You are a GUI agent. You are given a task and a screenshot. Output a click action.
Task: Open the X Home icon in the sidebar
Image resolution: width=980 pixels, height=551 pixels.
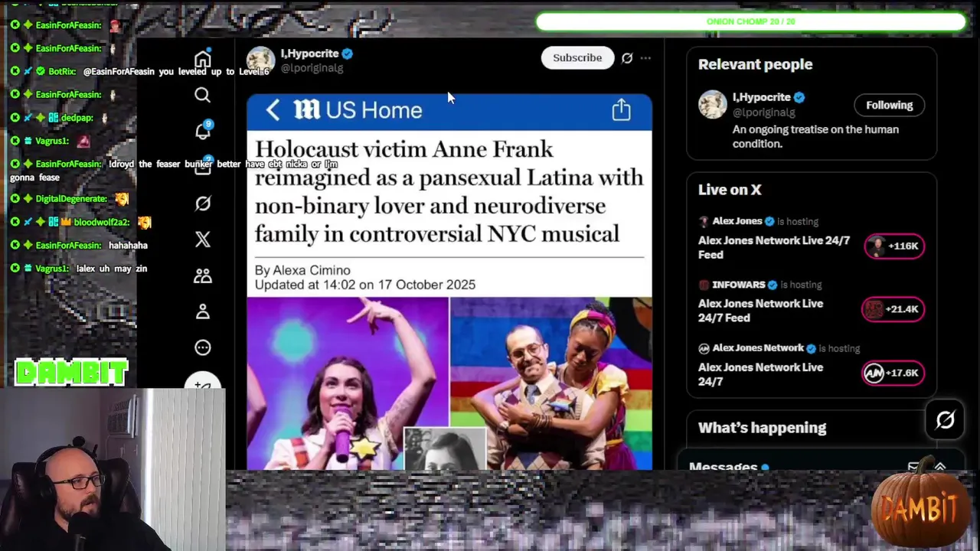click(x=202, y=59)
